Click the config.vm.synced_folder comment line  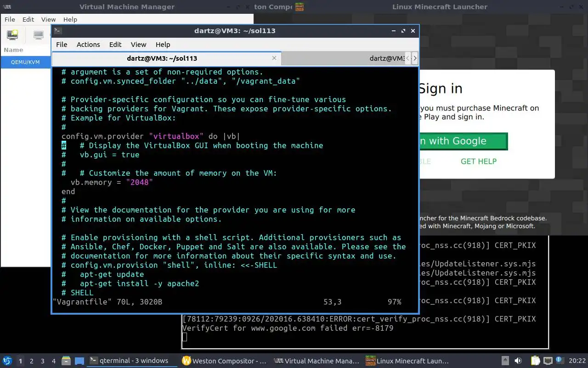(181, 81)
